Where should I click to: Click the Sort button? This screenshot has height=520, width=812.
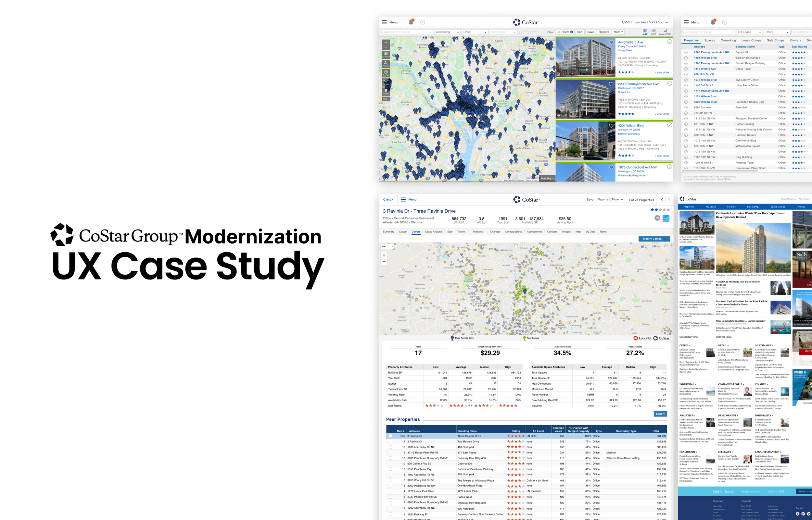point(580,32)
